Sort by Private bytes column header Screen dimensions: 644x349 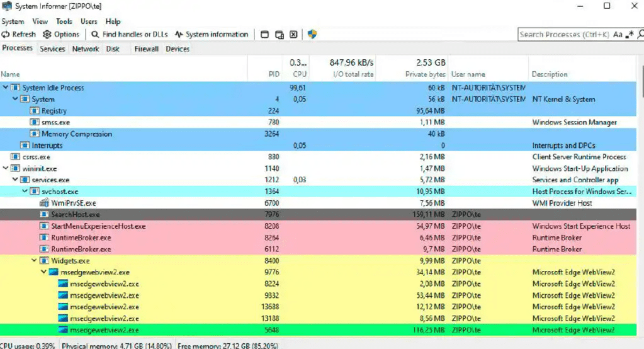pos(425,74)
